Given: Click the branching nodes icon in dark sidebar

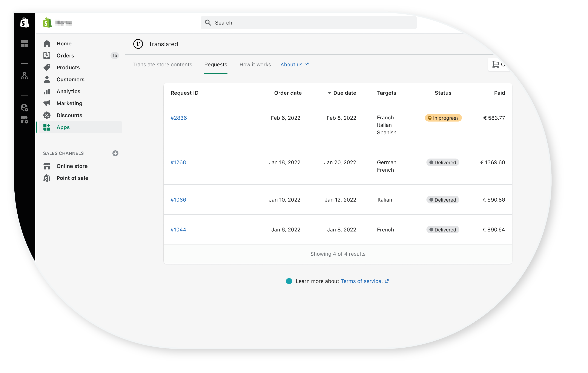Looking at the screenshot, I should [x=25, y=76].
